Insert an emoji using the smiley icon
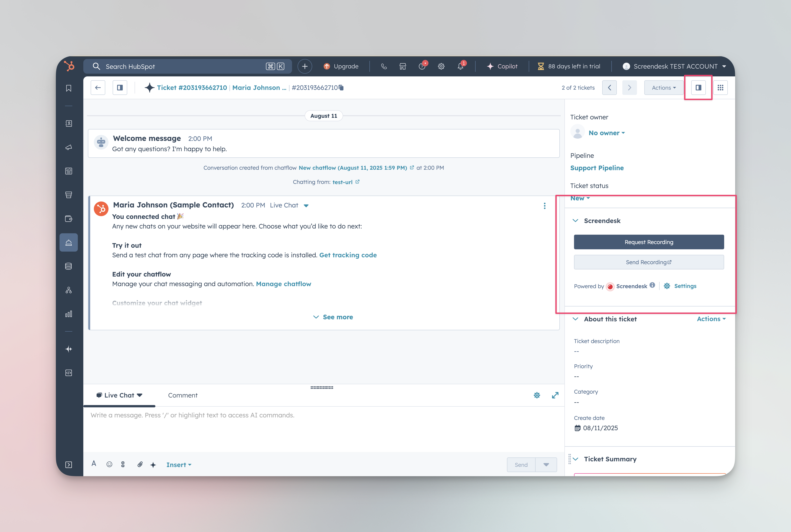This screenshot has width=791, height=532. point(109,464)
